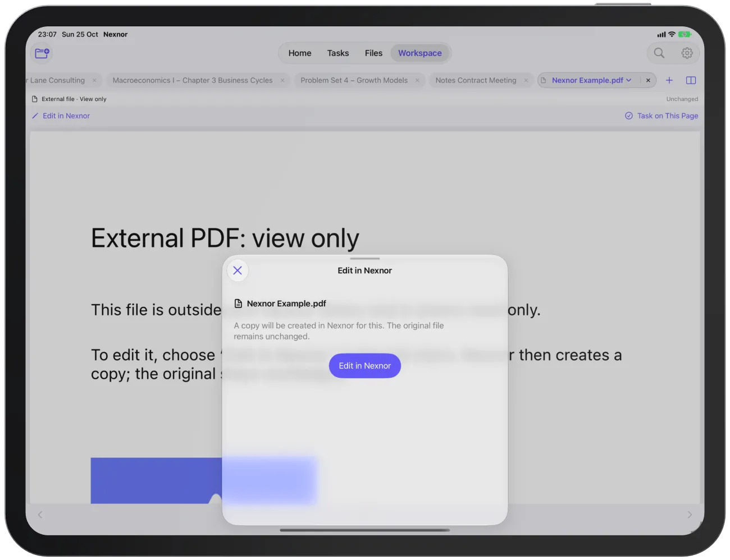Open the Files tab

point(373,53)
